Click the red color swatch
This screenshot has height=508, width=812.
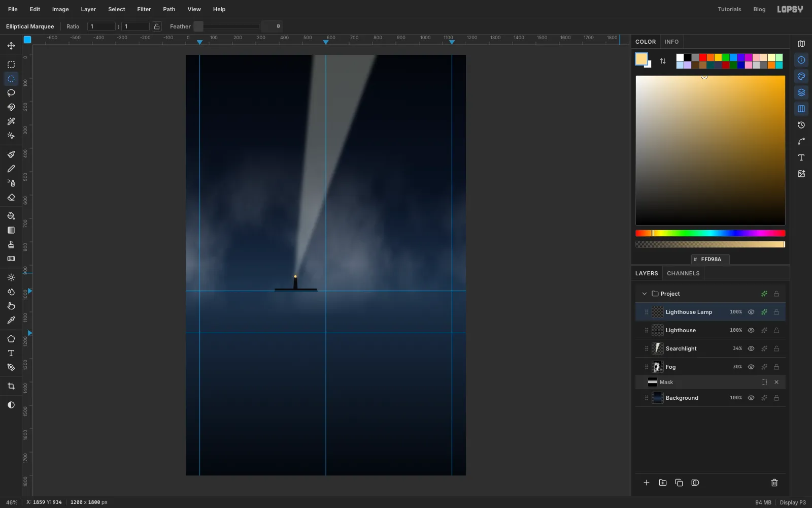pyautogui.click(x=703, y=57)
